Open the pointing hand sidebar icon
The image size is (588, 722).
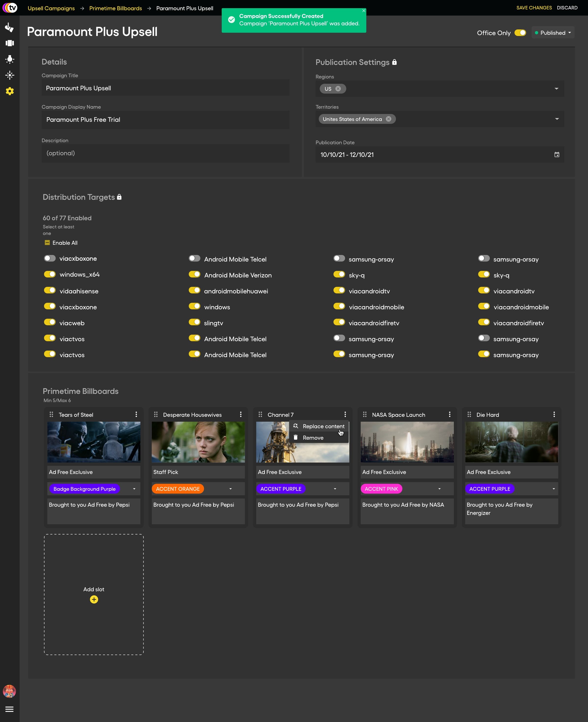tap(10, 27)
